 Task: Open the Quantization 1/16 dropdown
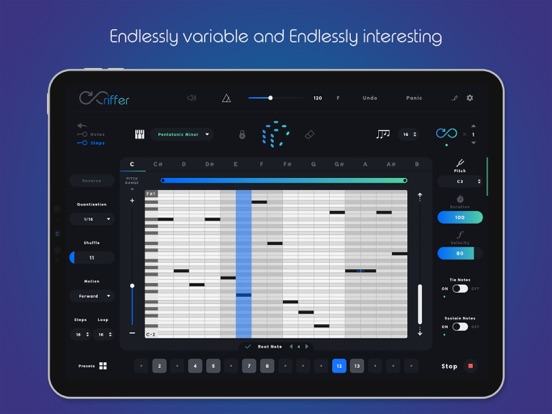[92, 219]
